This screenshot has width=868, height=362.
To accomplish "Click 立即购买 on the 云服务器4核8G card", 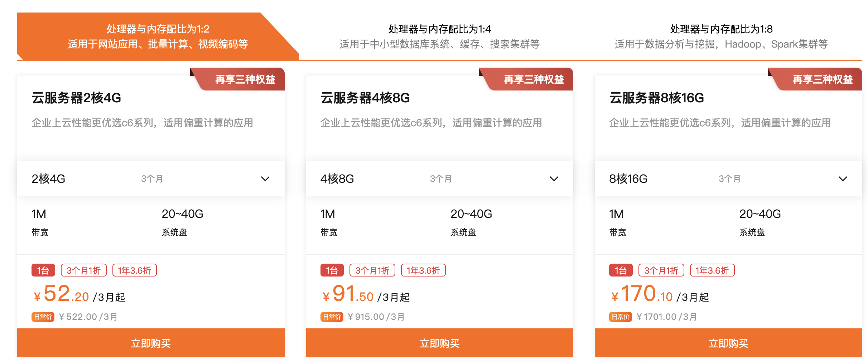I will coord(440,343).
